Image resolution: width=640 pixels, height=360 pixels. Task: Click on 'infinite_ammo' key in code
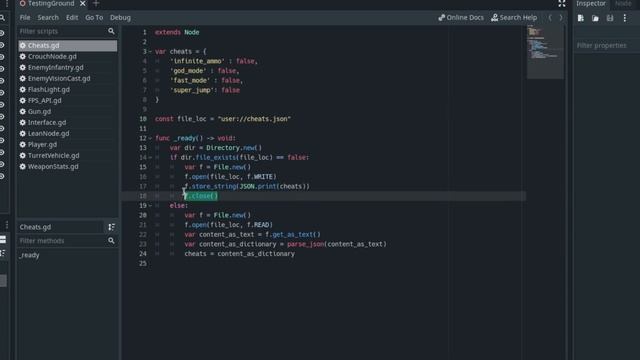[x=197, y=61]
